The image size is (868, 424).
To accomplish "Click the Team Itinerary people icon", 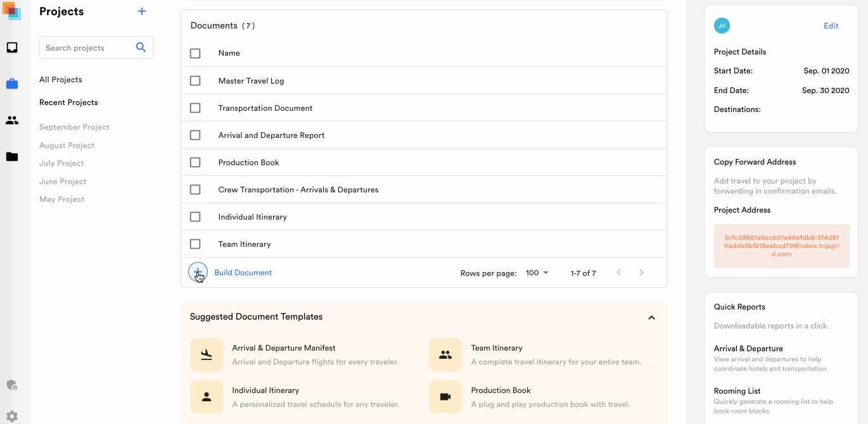I will click(x=445, y=354).
